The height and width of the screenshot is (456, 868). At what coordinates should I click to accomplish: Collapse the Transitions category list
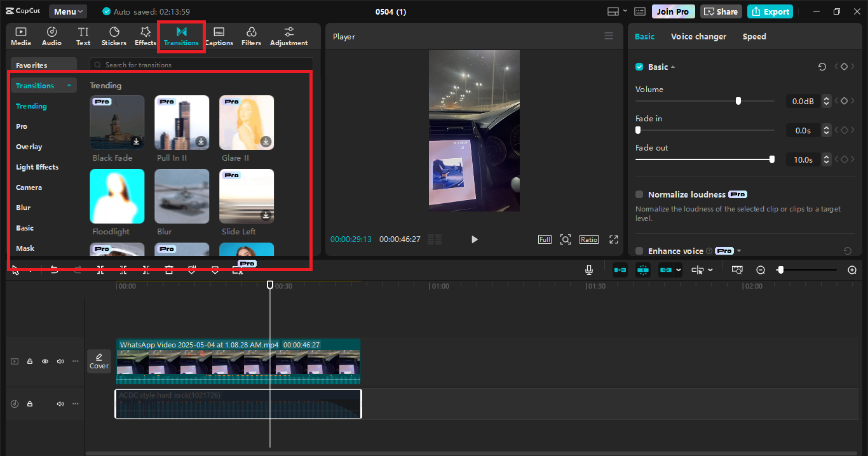(x=69, y=86)
